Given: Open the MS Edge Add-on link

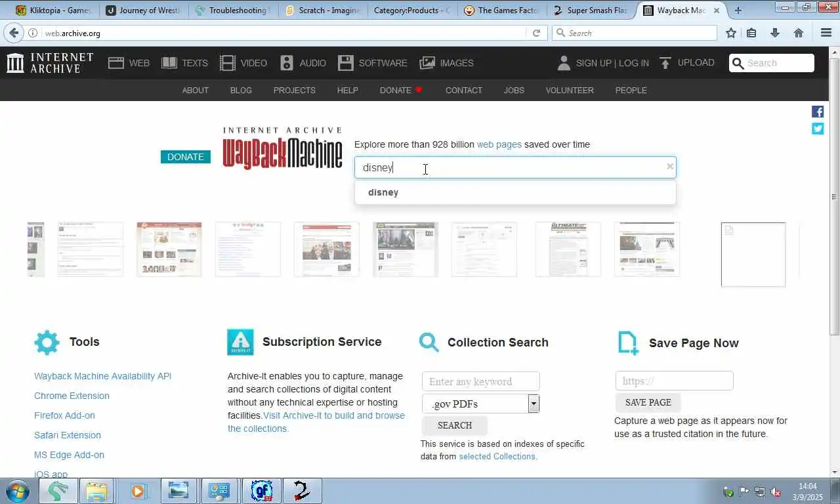Looking at the screenshot, I should (x=69, y=455).
